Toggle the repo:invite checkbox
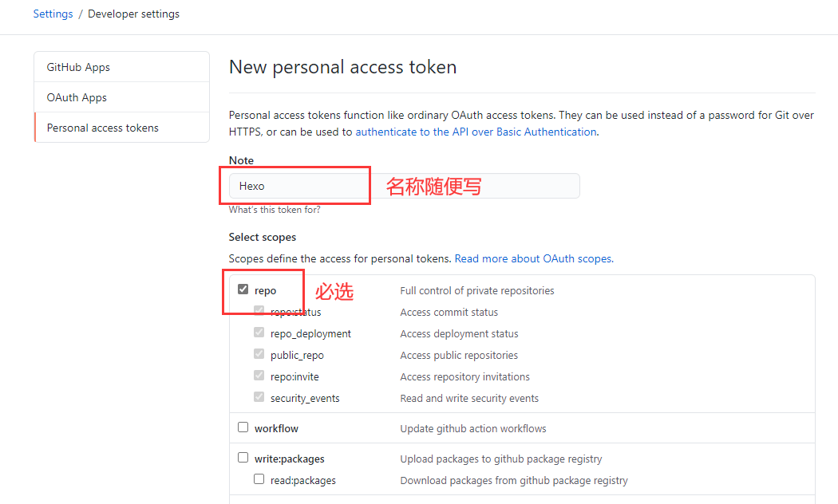The image size is (838, 504). 259,376
